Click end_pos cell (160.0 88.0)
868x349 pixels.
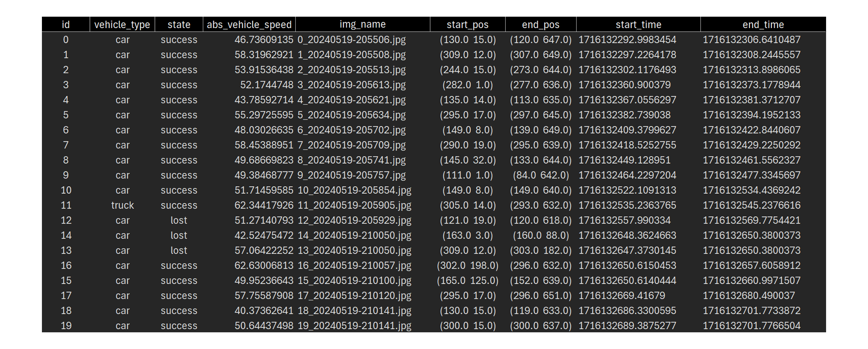point(541,235)
